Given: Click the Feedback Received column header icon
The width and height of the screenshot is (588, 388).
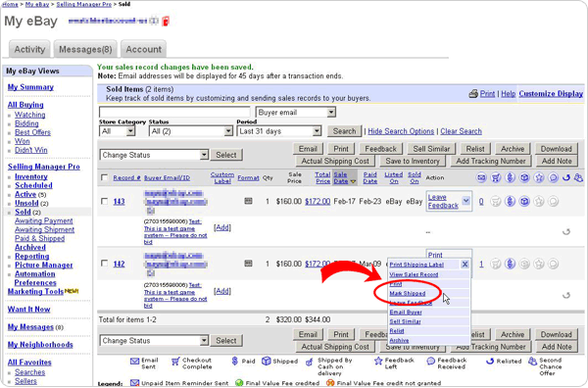Looking at the screenshot, I should click(x=553, y=177).
